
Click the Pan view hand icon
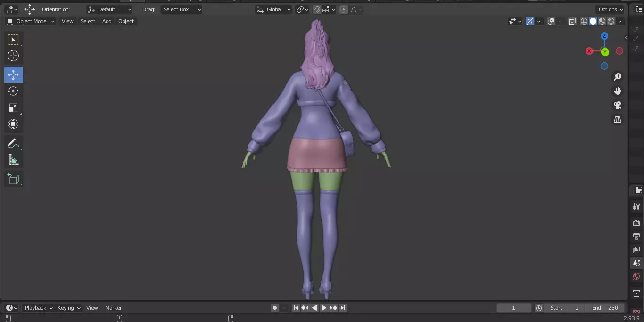pyautogui.click(x=618, y=91)
